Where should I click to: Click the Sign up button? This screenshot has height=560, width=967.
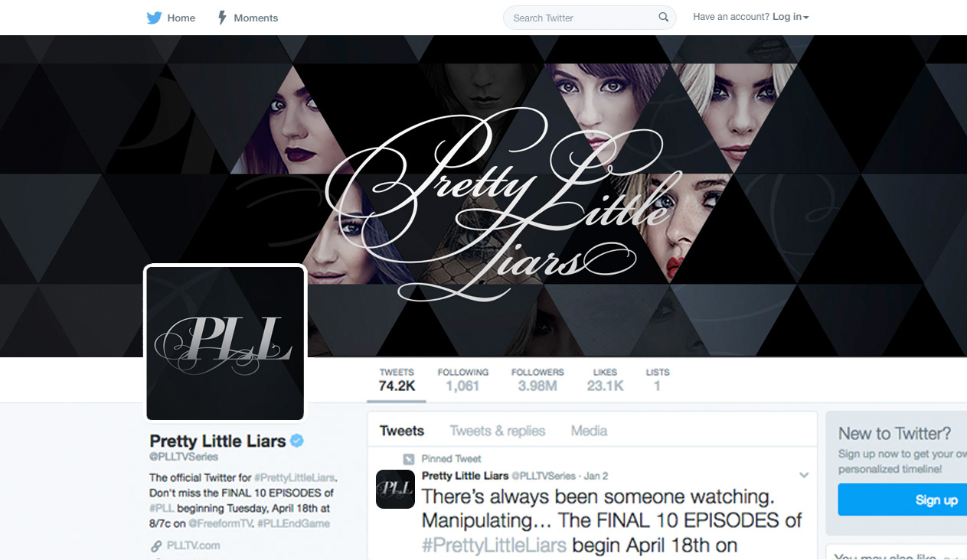[902, 500]
